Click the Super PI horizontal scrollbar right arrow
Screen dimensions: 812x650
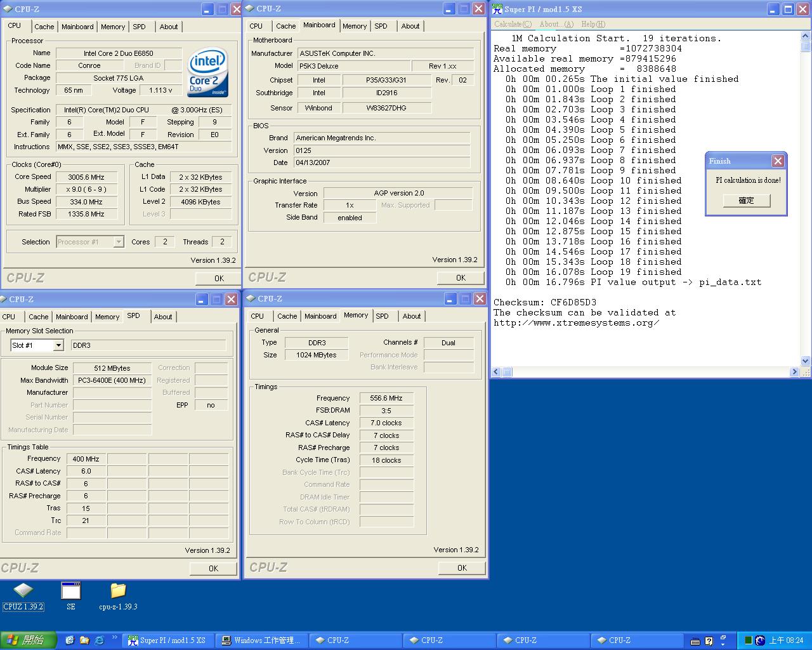[x=794, y=372]
